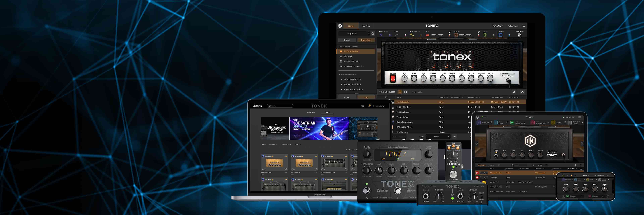This screenshot has width=644, height=215.
Task: Select the TONEX tab in ToneNET
Action: pos(327,112)
